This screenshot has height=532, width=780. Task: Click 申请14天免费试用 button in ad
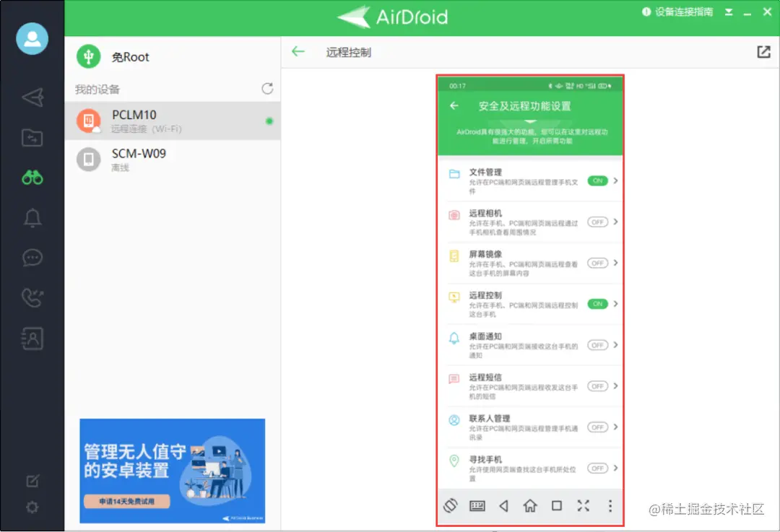pyautogui.click(x=127, y=501)
